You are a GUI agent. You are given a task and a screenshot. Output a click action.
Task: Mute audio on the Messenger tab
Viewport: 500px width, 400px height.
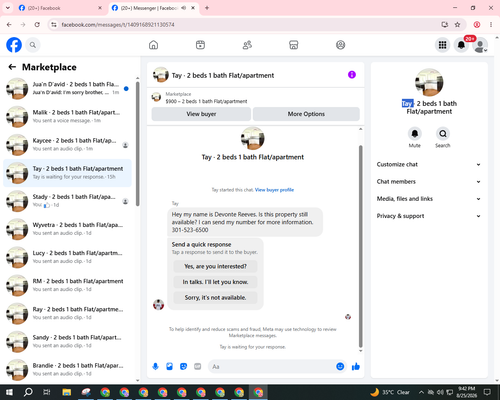(183, 8)
